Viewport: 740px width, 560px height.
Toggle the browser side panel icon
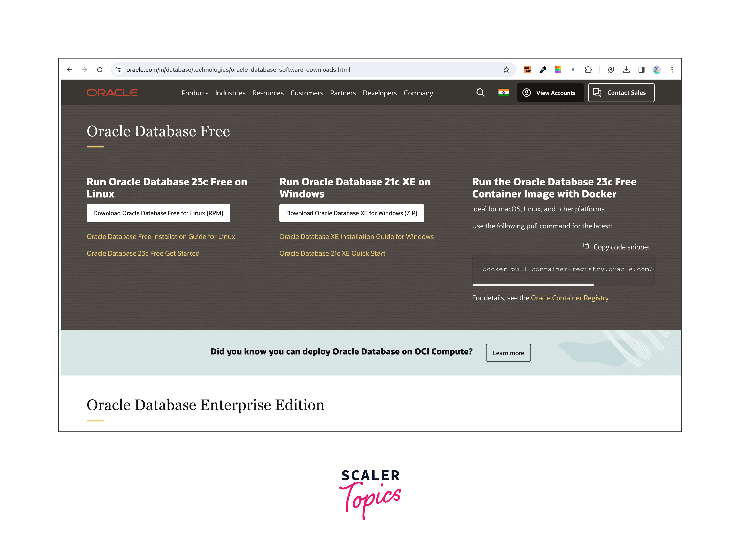pyautogui.click(x=641, y=70)
